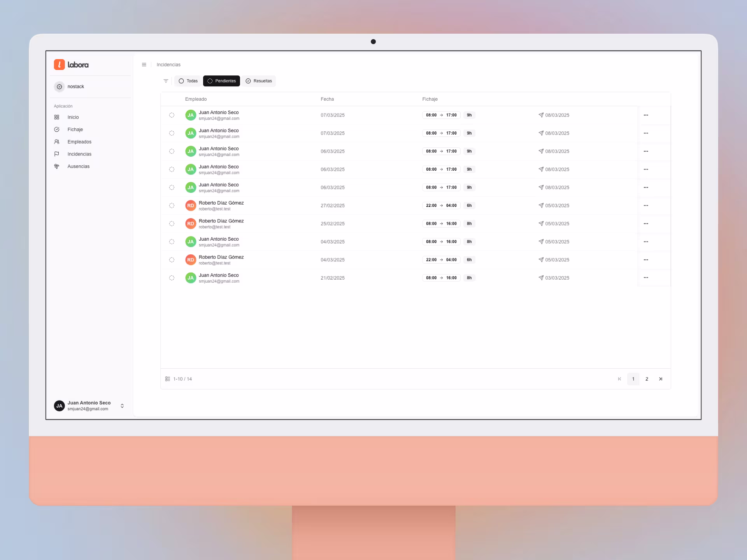
Task: Go to Inicio in sidebar
Action: pos(73,117)
